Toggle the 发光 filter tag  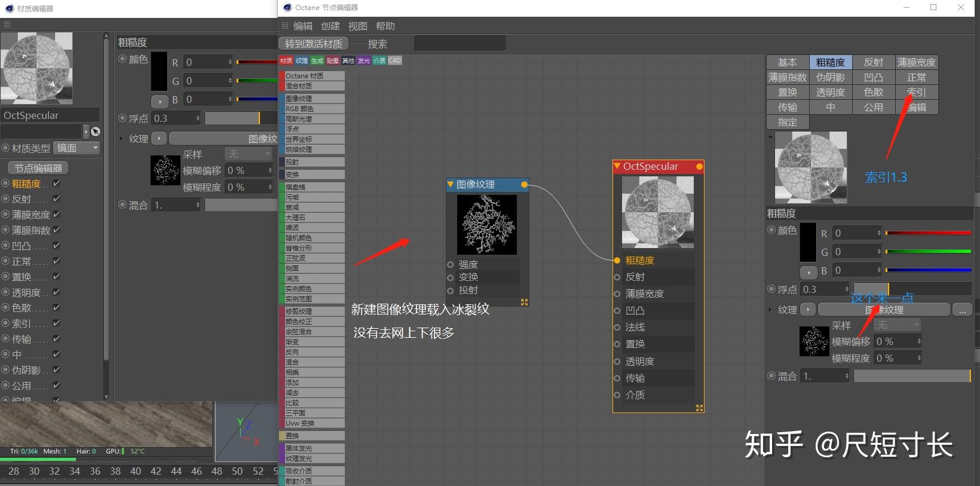pyautogui.click(x=364, y=60)
